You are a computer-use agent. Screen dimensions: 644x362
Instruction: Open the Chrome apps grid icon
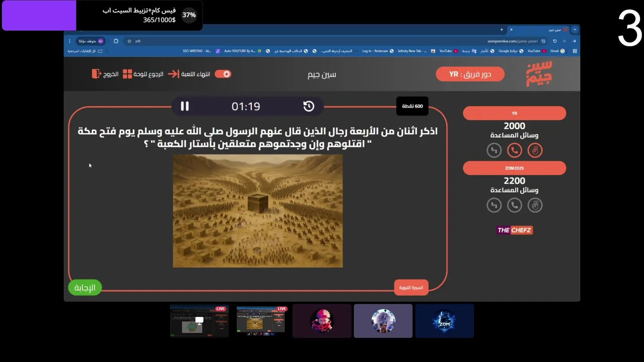pyautogui.click(x=575, y=51)
